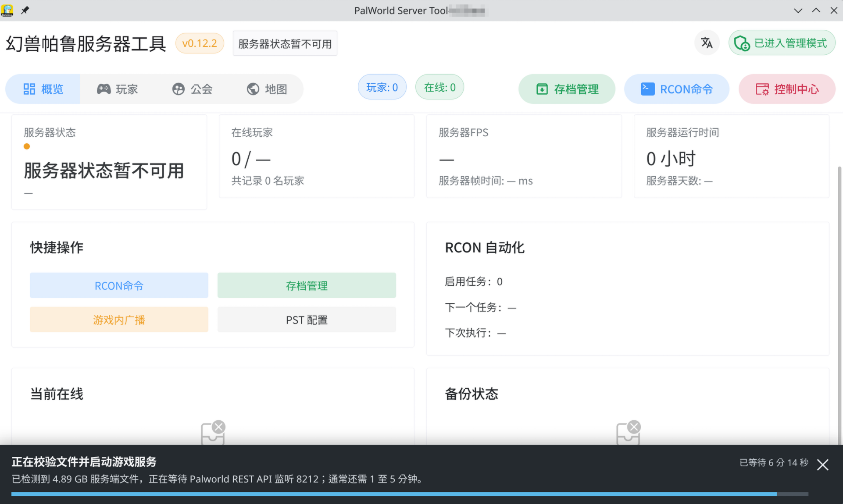This screenshot has height=504, width=843.
Task: Click the 存档管理 save icon in header
Action: click(542, 89)
